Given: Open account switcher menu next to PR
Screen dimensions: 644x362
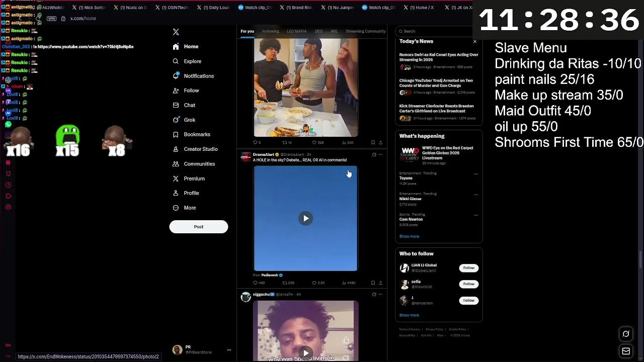Looking at the screenshot, I should 229,350.
